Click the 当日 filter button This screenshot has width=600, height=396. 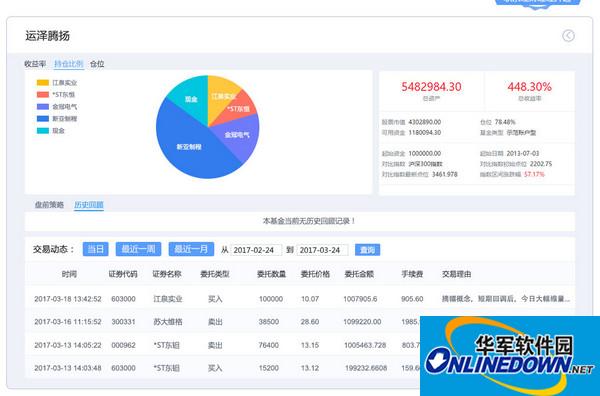(x=96, y=249)
